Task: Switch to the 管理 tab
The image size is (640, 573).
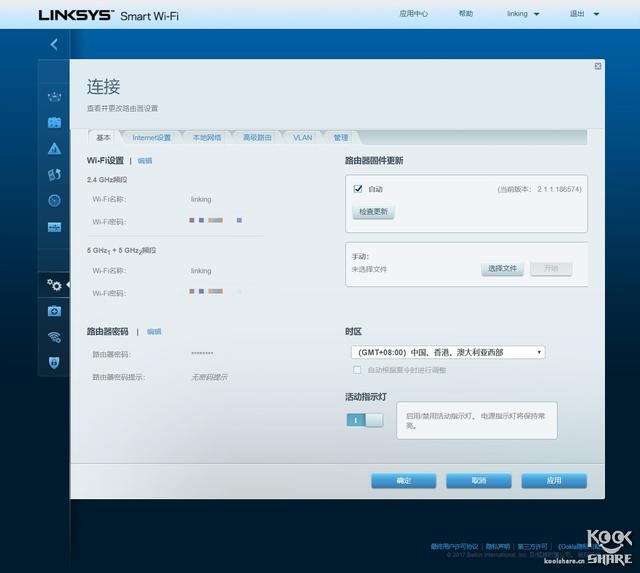Action: [x=341, y=138]
